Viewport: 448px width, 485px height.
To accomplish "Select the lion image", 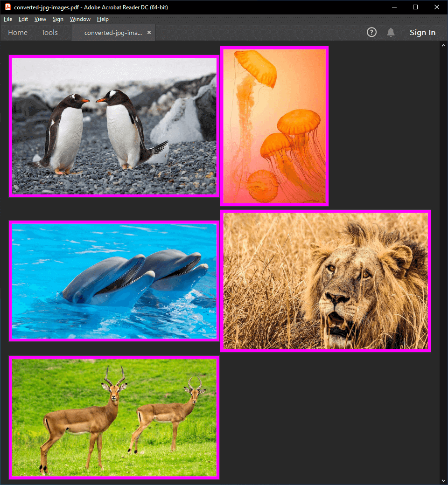I will (x=325, y=281).
